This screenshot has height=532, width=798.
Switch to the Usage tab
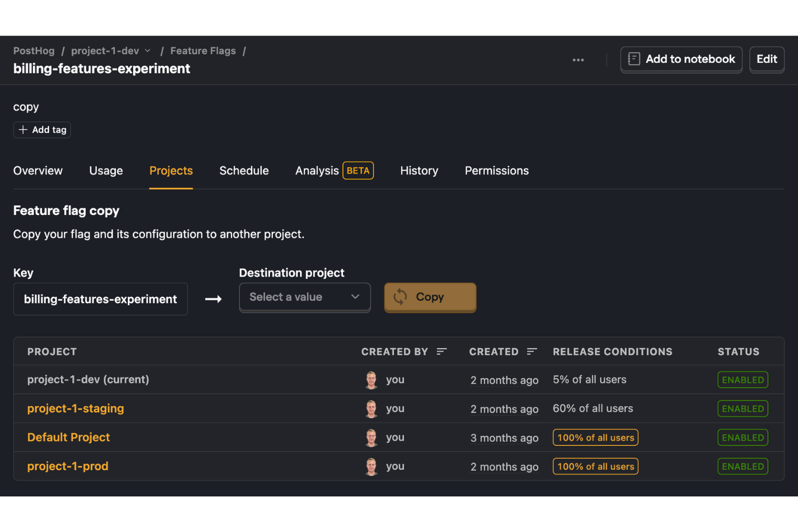point(106,170)
